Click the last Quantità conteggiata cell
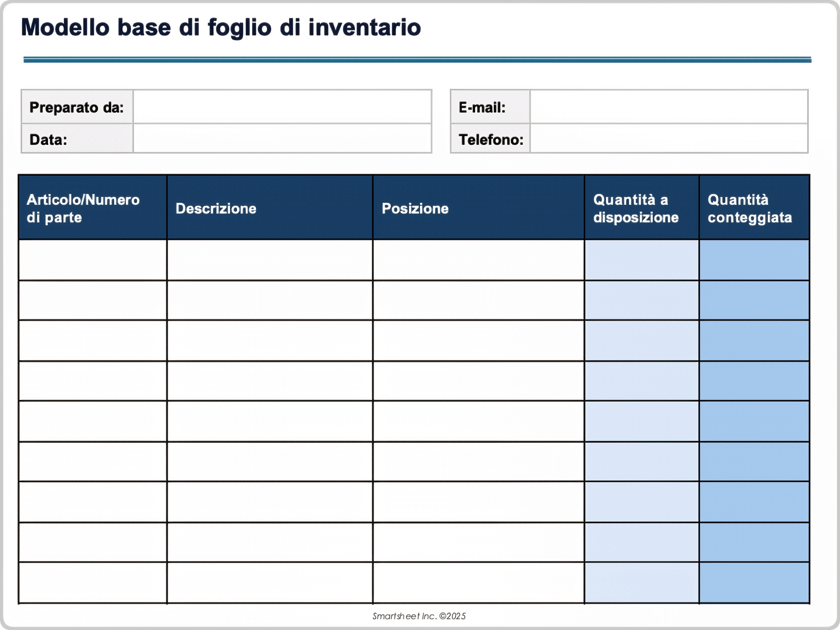Screen dimensions: 840x630 (x=753, y=581)
